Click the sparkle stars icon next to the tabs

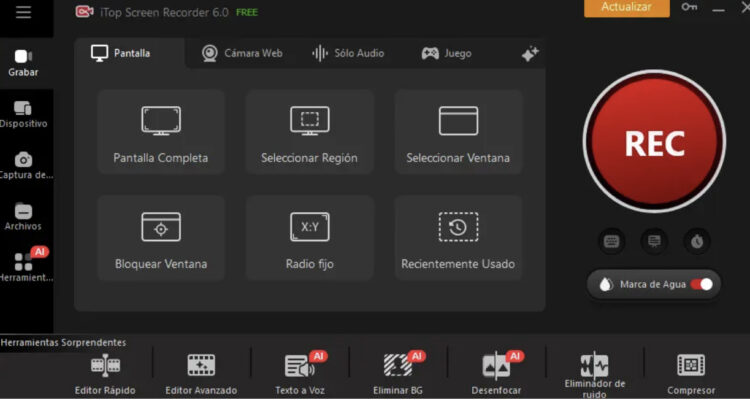click(530, 54)
